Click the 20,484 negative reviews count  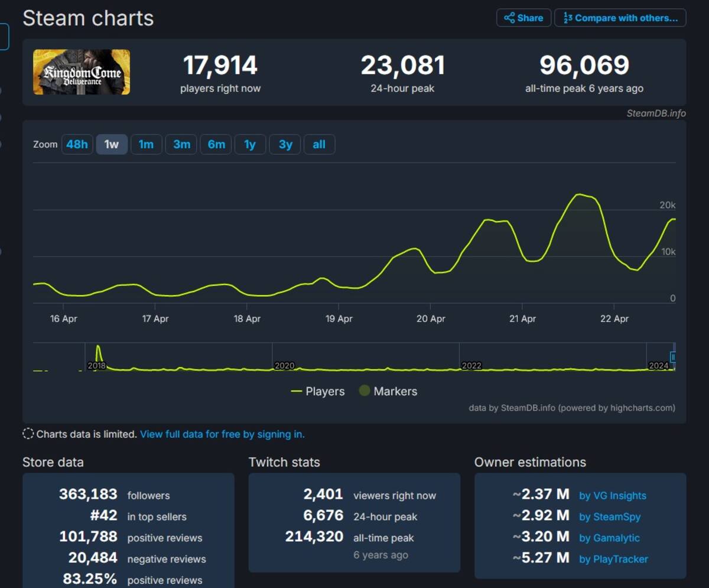pos(93,558)
